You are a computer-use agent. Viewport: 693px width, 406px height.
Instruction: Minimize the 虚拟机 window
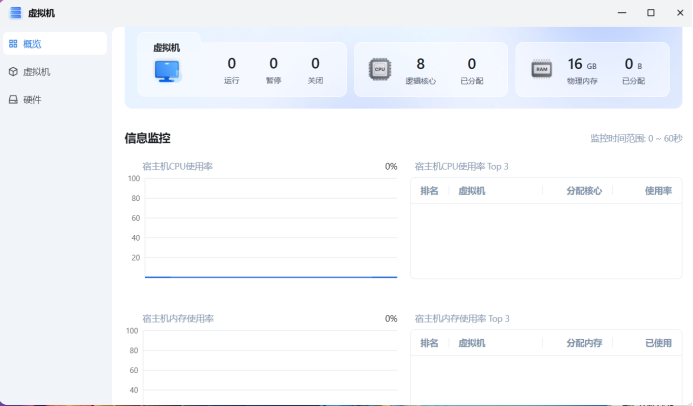[x=622, y=13]
